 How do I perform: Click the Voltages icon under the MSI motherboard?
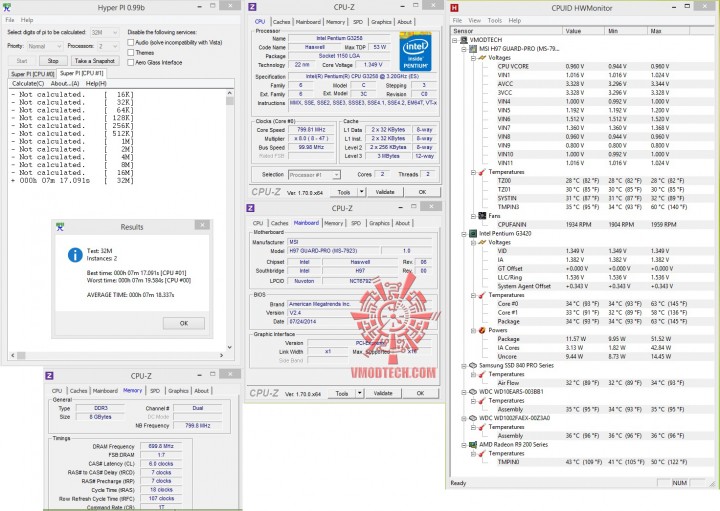click(x=482, y=58)
